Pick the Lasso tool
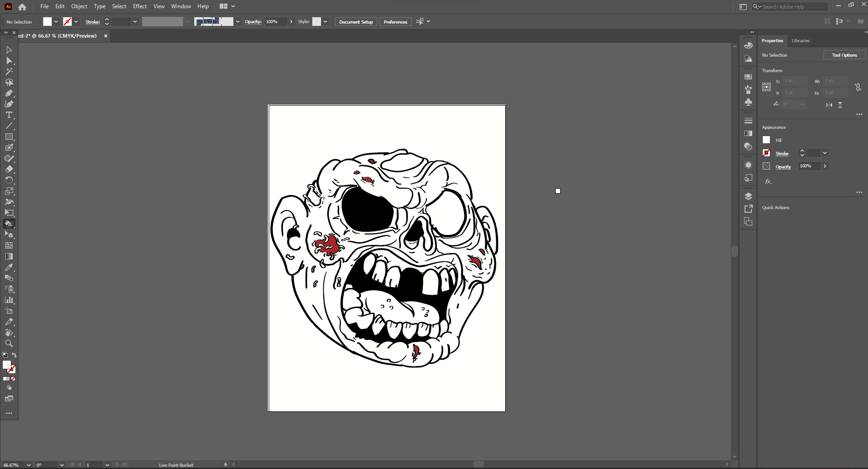Screen dimensions: 868x469 tap(9, 82)
